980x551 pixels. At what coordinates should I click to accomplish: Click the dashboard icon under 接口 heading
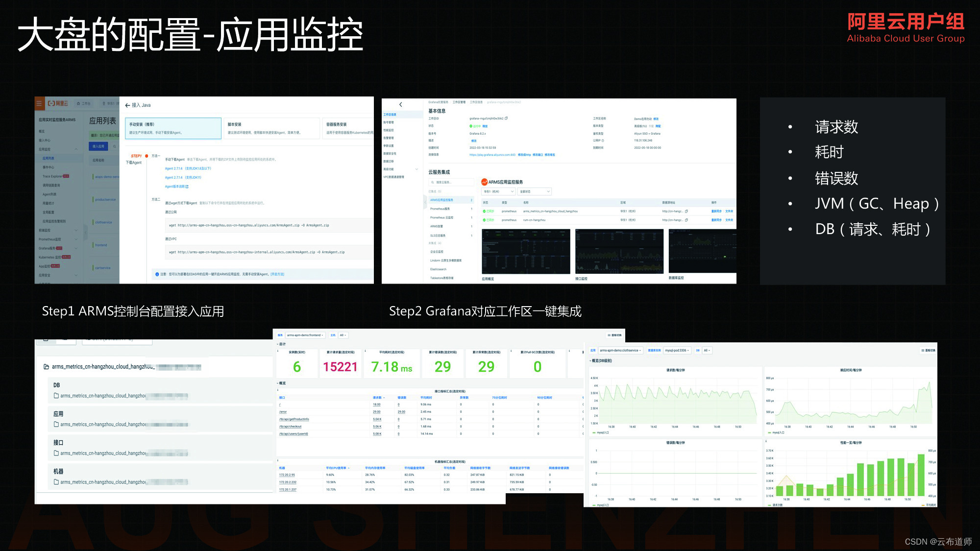tap(56, 454)
